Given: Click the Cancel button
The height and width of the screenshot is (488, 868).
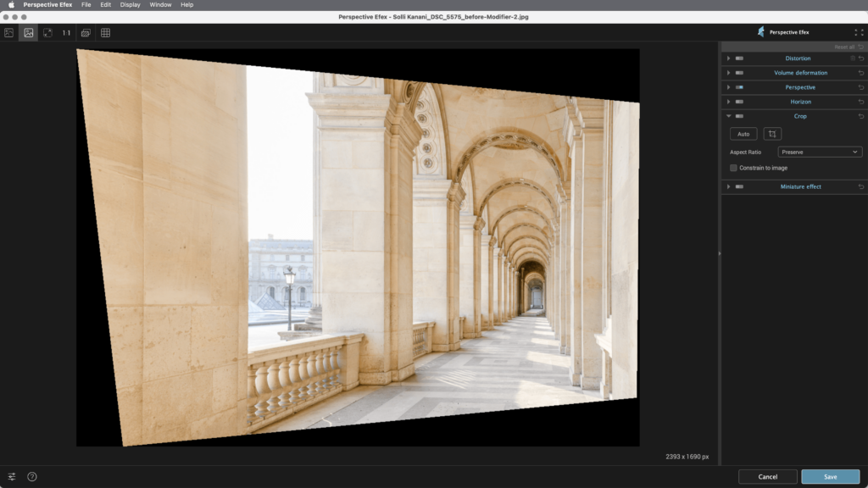Looking at the screenshot, I should [x=768, y=476].
